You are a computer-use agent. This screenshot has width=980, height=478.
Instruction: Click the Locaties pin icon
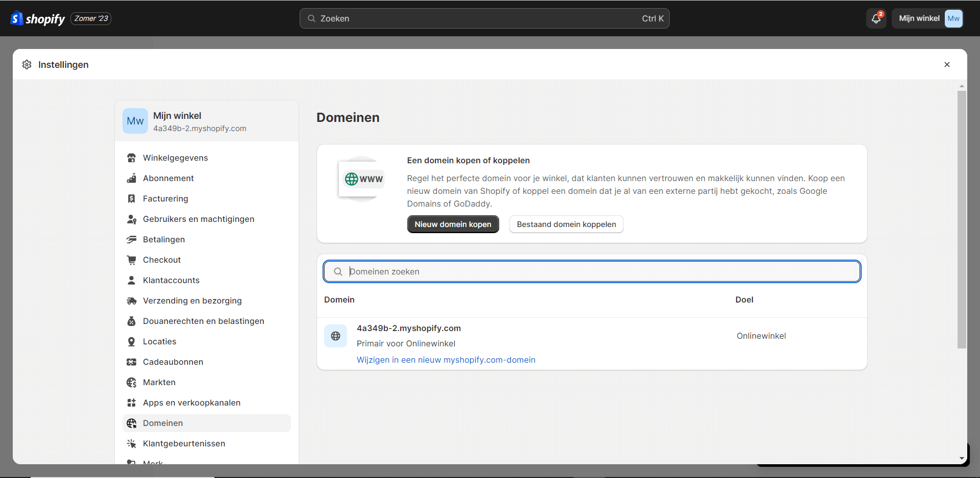point(131,341)
